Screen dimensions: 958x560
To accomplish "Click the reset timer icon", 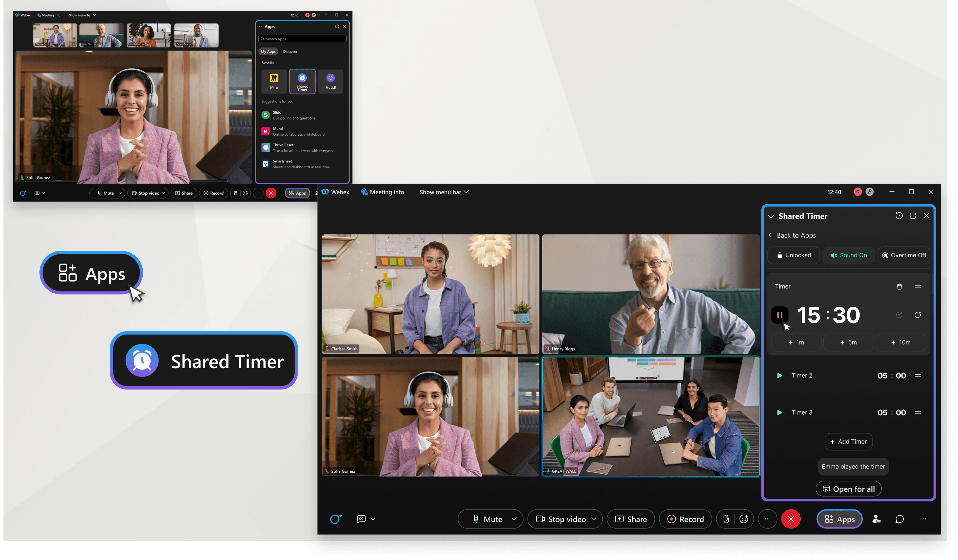I will (918, 315).
